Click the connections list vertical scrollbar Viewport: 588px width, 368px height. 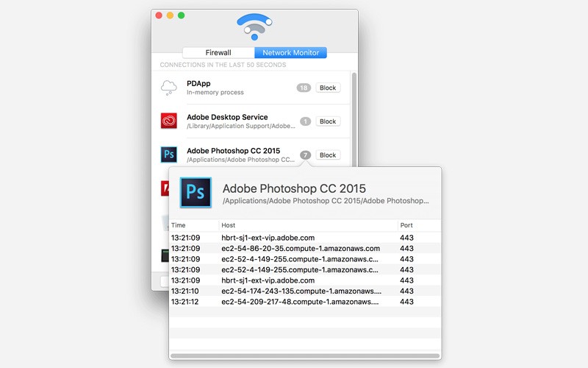point(354,120)
